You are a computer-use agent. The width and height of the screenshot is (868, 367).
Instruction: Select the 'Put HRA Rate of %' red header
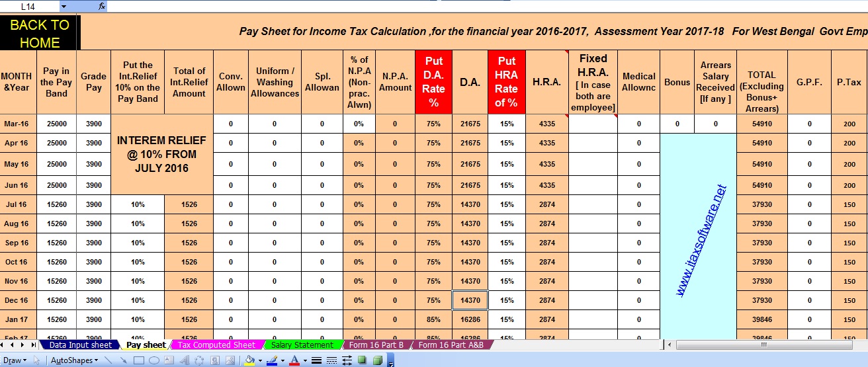pos(506,82)
